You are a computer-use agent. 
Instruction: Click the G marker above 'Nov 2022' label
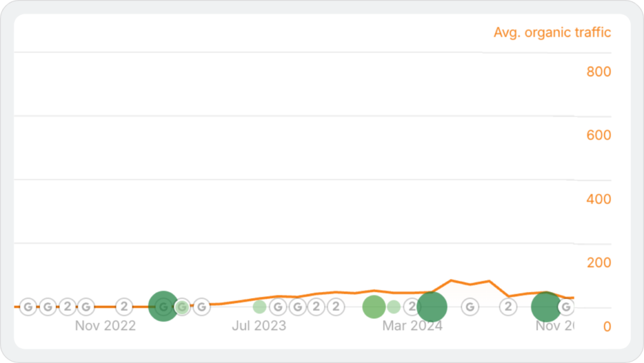86,307
